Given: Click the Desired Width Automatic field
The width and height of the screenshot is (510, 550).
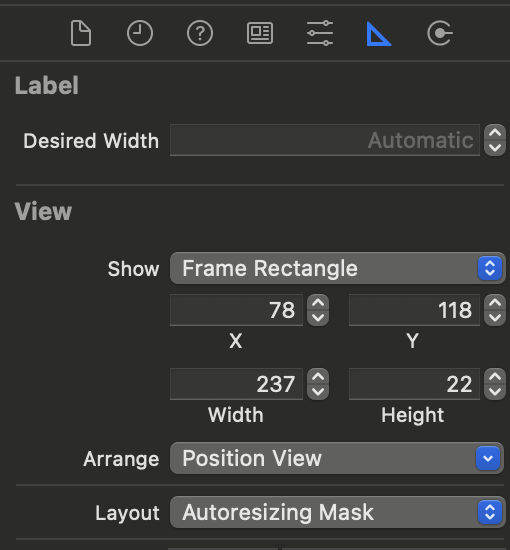Looking at the screenshot, I should 325,140.
